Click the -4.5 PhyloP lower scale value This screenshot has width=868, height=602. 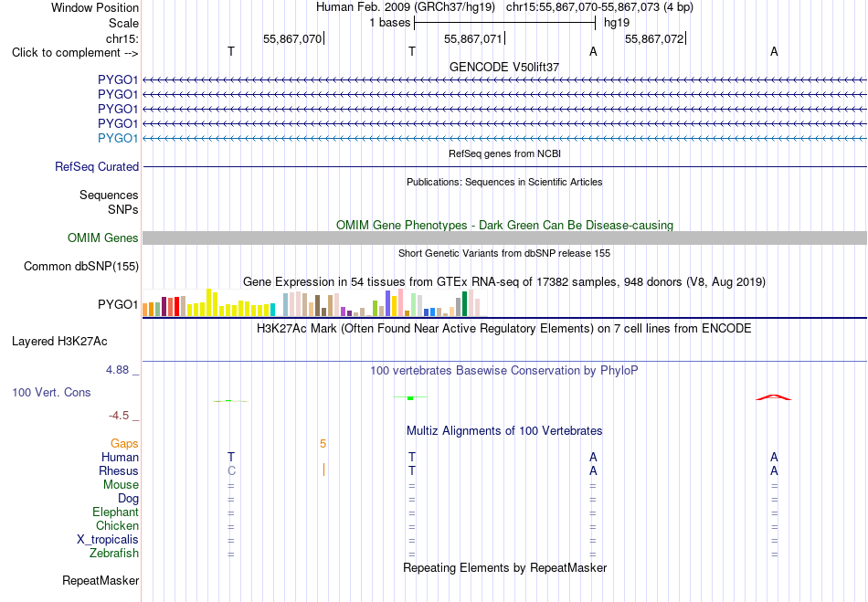(119, 415)
